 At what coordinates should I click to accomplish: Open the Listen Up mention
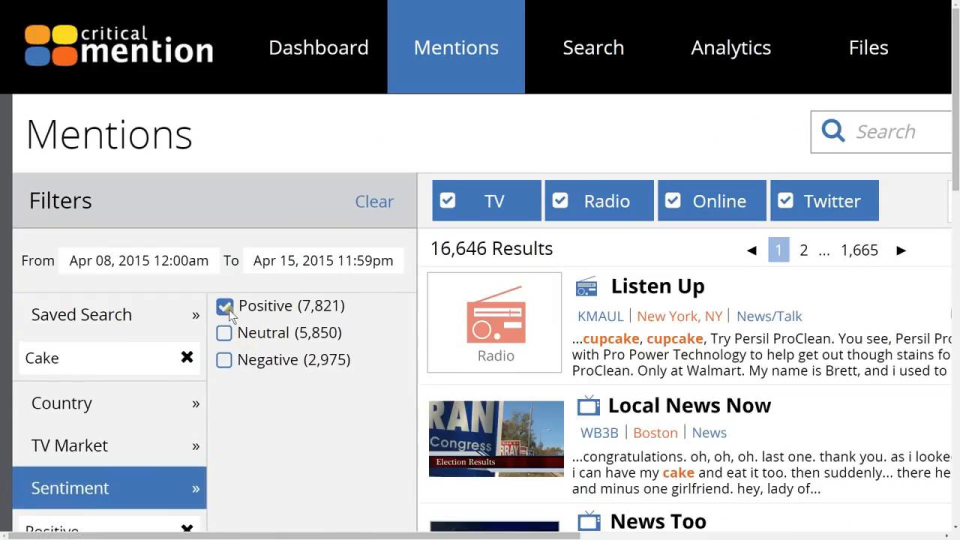[658, 286]
